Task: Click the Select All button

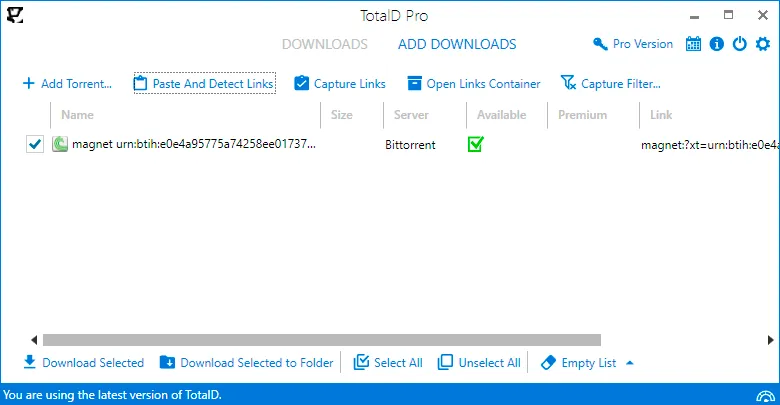Action: 388,363
